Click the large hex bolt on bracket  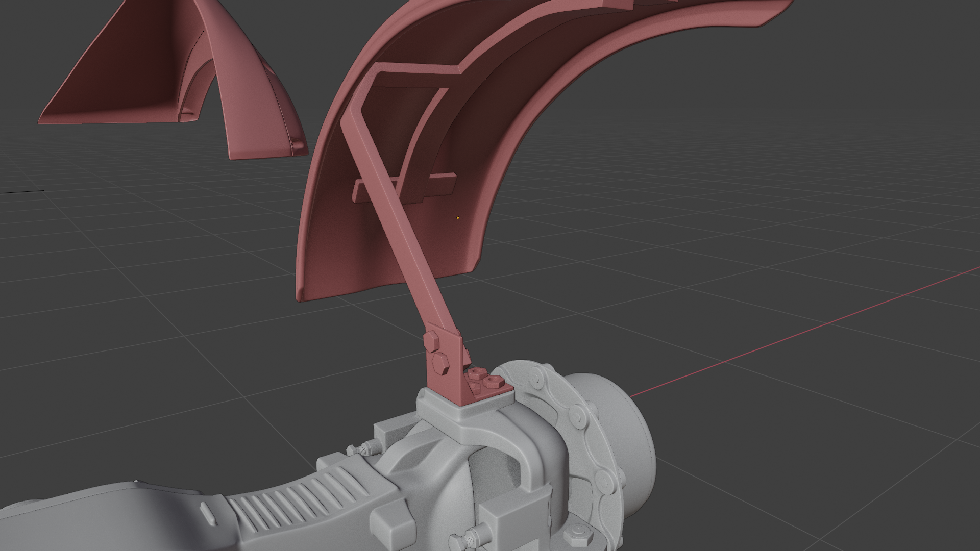click(x=440, y=363)
